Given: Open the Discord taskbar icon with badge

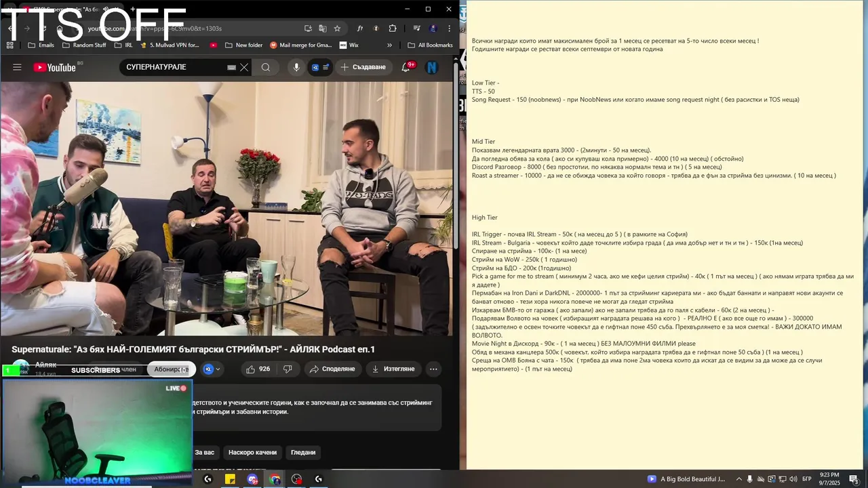Looking at the screenshot, I should point(252,479).
